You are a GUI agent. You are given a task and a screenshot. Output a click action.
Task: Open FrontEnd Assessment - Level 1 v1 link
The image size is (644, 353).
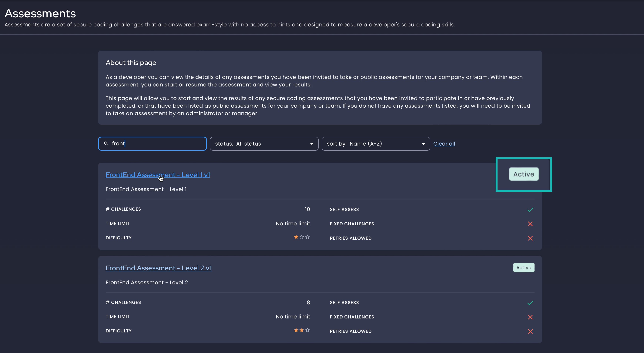pos(158,175)
